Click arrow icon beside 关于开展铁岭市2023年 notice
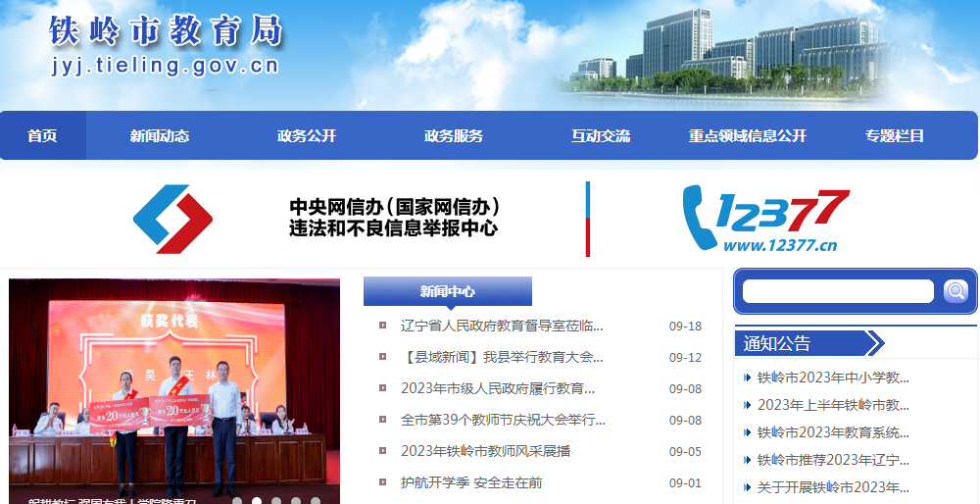This screenshot has height=504, width=980. (x=747, y=487)
